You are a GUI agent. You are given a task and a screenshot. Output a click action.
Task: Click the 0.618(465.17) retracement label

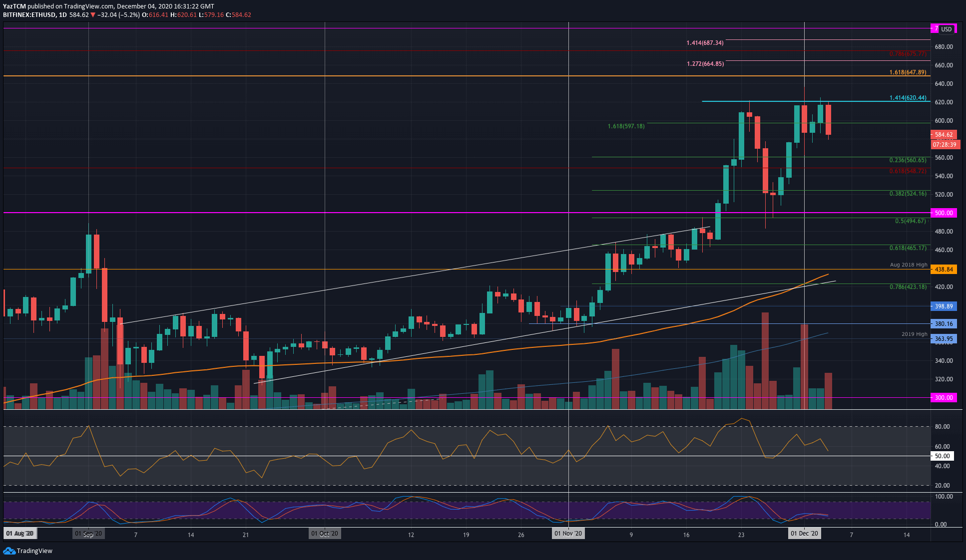[x=908, y=248]
